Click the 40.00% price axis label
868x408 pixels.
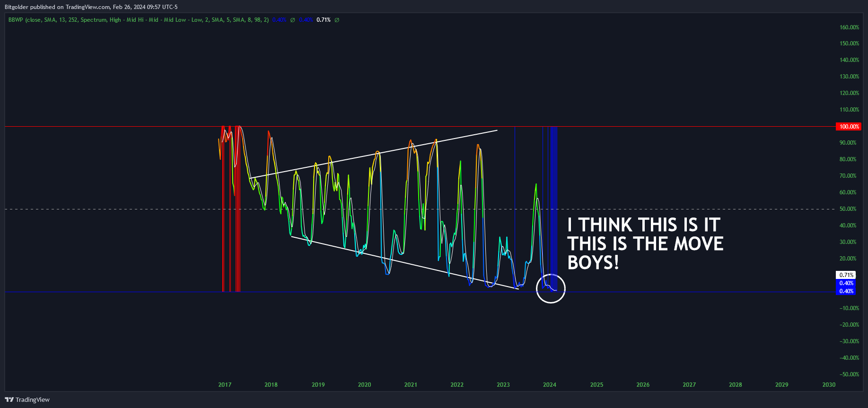(848, 226)
